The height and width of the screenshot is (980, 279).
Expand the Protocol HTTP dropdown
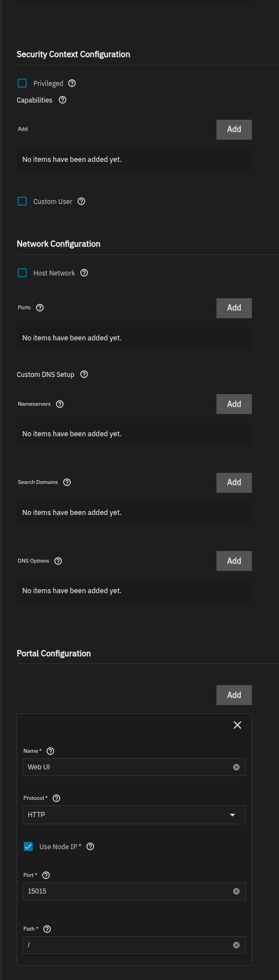pos(134,815)
